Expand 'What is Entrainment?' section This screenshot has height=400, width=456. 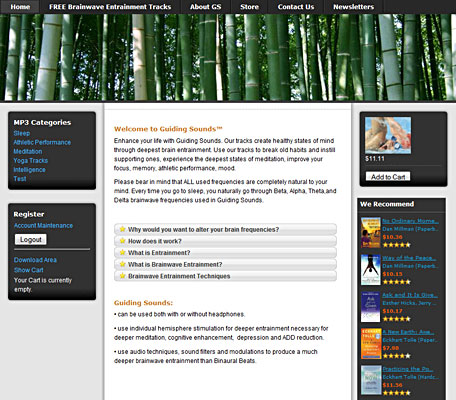pyautogui.click(x=225, y=253)
